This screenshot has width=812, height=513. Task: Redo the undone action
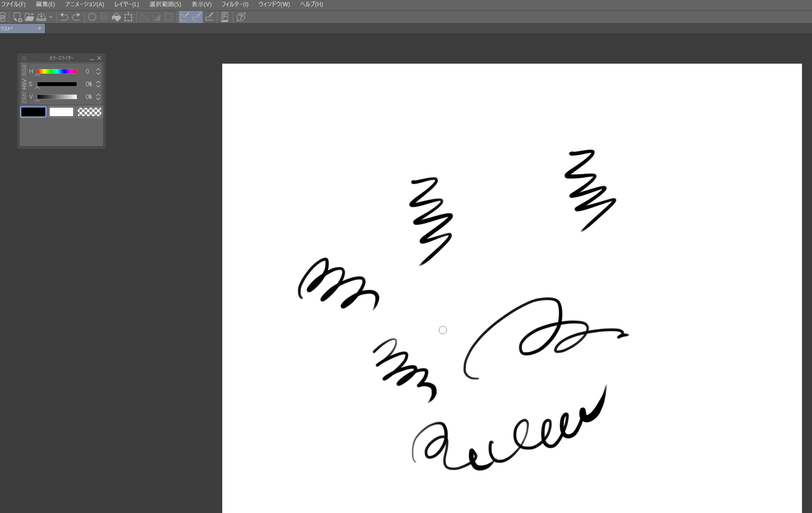(76, 17)
